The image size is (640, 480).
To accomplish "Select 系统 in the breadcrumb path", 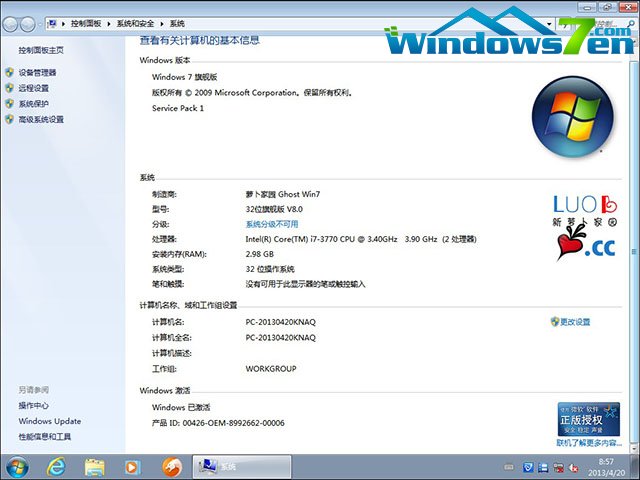I will coord(177,24).
